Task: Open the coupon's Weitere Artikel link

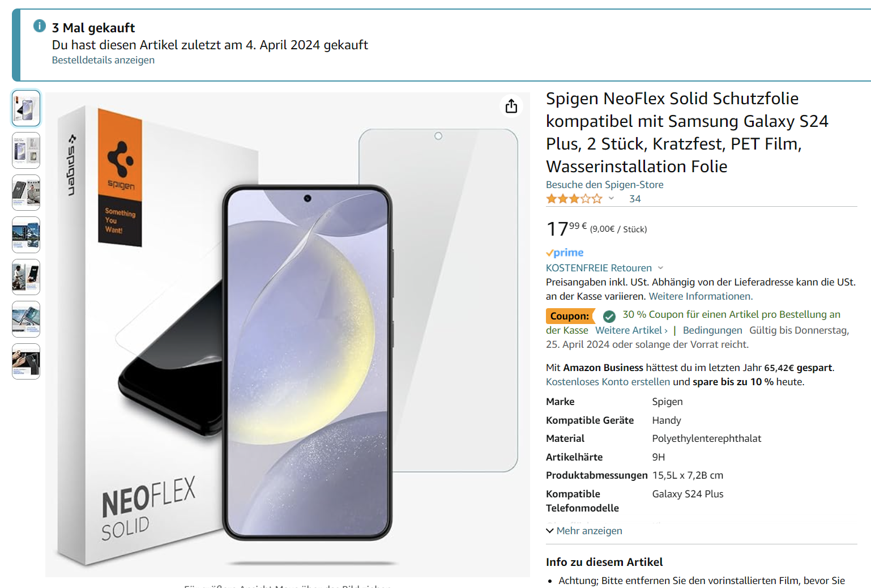Action: [x=631, y=330]
